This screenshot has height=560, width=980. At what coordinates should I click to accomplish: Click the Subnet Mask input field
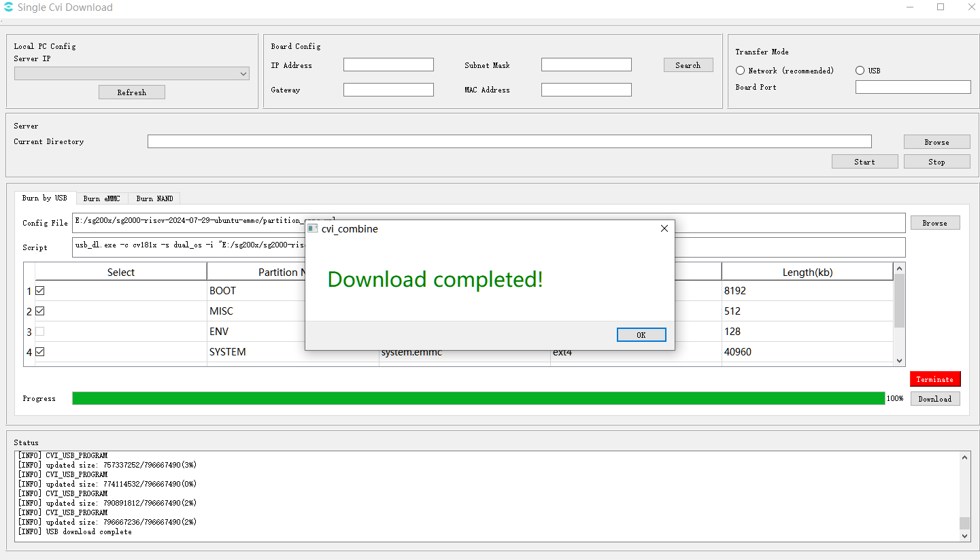586,65
